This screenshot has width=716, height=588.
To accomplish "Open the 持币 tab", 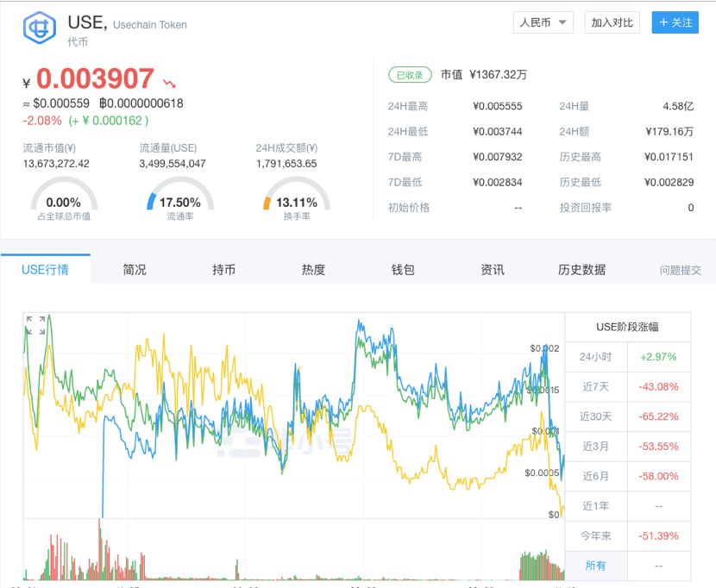I will (223, 269).
